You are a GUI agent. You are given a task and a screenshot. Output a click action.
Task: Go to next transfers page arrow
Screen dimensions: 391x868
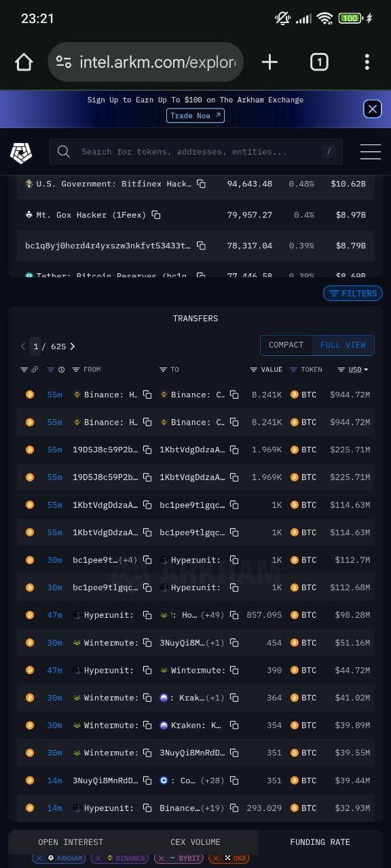(x=73, y=347)
